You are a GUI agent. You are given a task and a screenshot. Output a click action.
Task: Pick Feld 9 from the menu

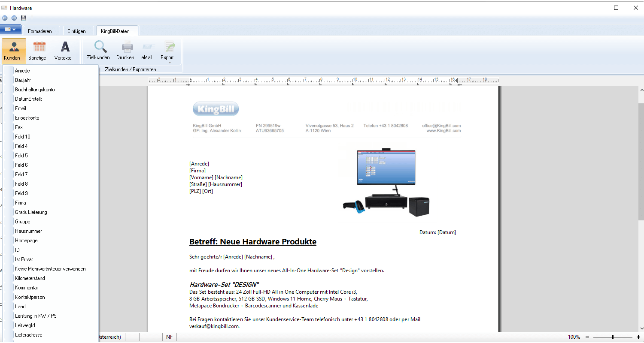click(51, 193)
